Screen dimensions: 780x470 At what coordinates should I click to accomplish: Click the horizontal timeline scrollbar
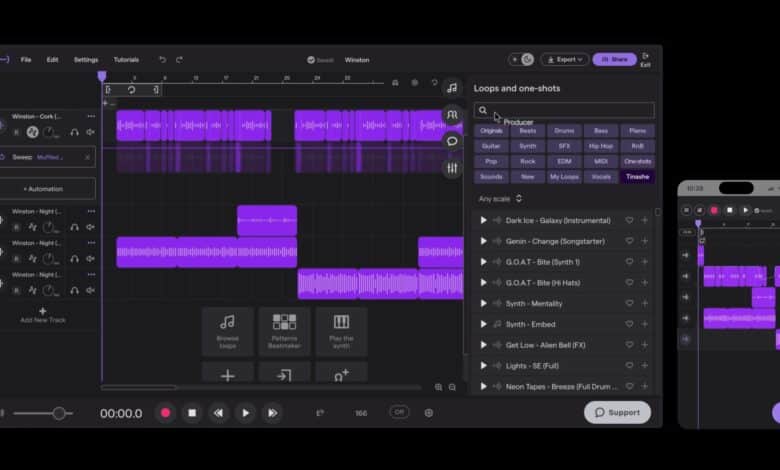coord(138,387)
